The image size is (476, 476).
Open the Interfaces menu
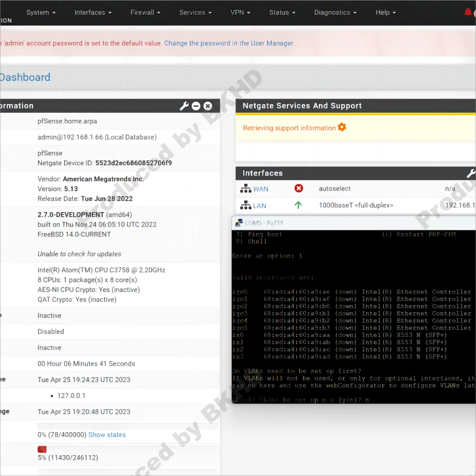click(x=93, y=12)
